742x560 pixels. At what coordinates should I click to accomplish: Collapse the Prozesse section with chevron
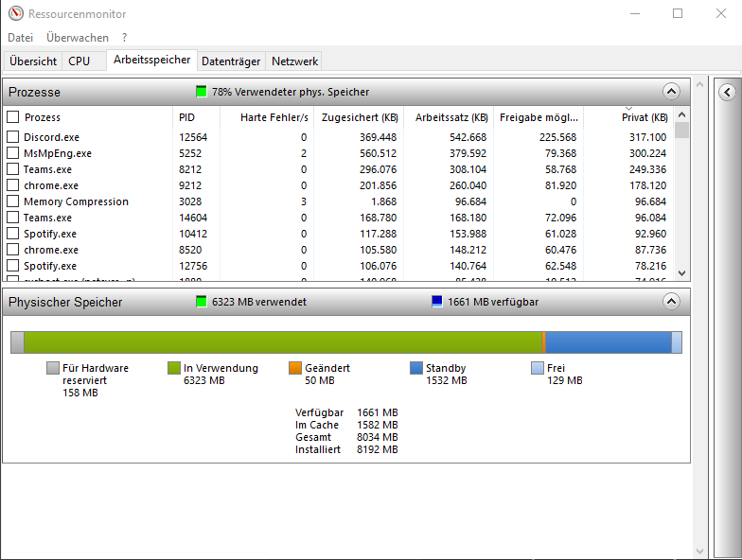[x=671, y=91]
